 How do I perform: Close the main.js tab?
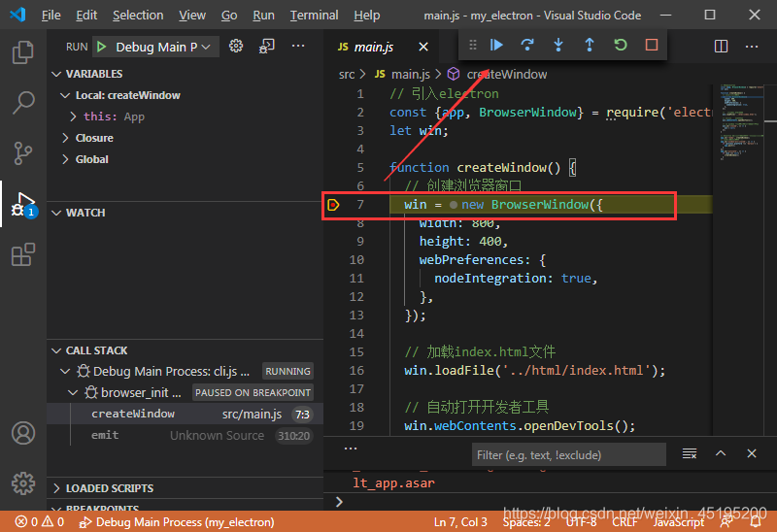[x=423, y=47]
